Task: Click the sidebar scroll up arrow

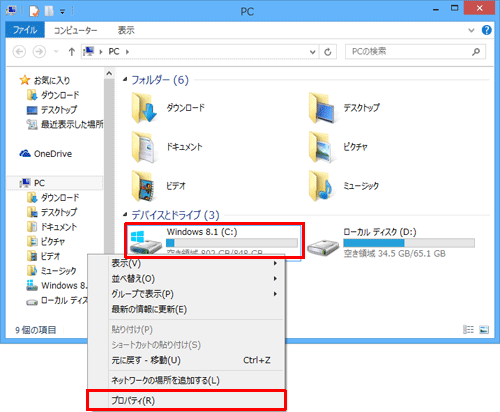Action: pyautogui.click(x=109, y=73)
